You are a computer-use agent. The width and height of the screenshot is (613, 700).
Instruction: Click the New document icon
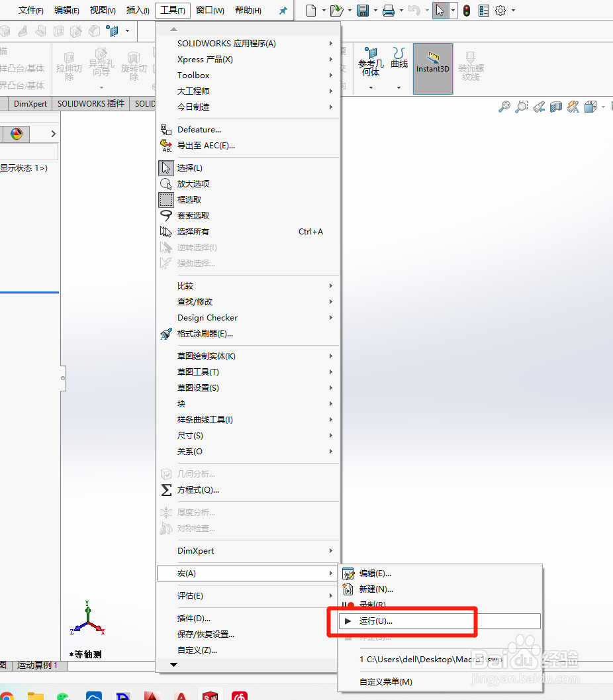point(311,11)
